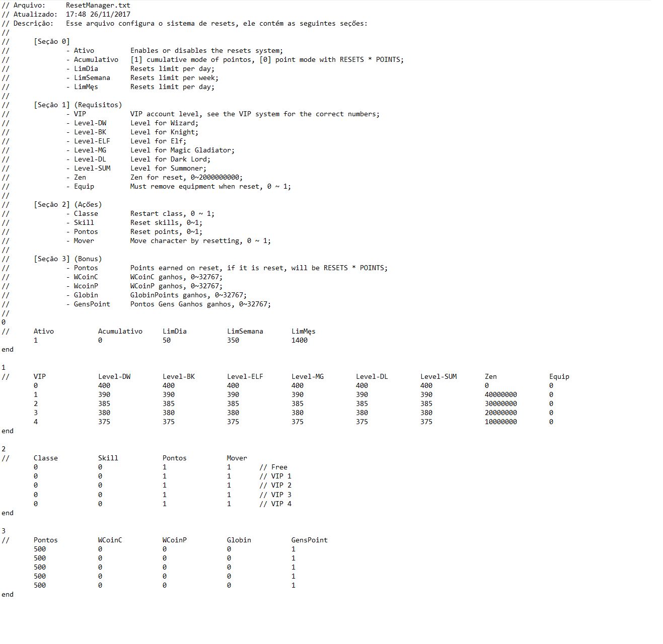Click the Zen value 10000000
663x644 pixels.
[501, 422]
